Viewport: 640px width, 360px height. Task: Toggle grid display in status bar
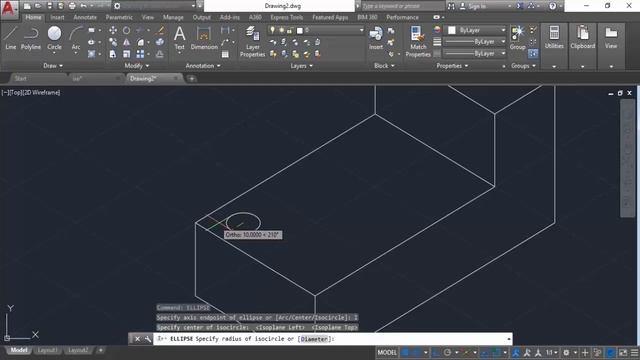(405, 352)
